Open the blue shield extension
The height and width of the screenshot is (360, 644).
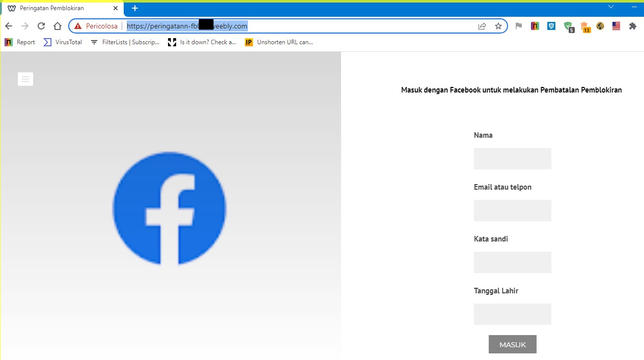[551, 26]
